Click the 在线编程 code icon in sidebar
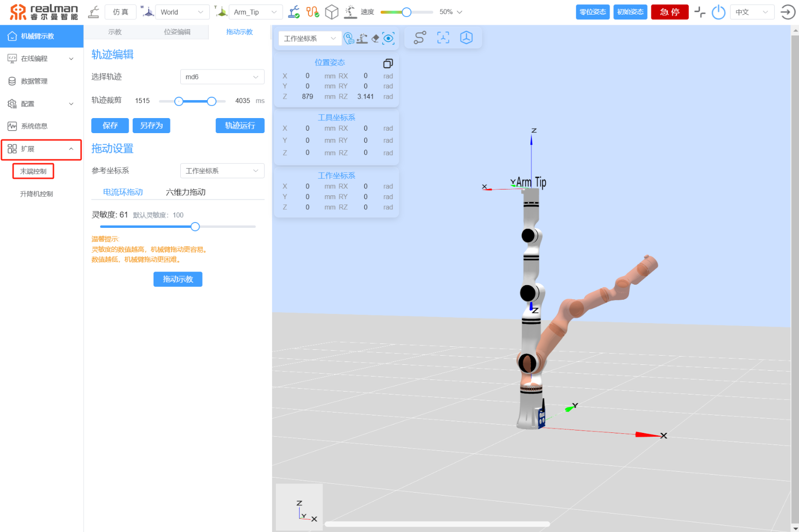Image resolution: width=799 pixels, height=532 pixels. pyautogui.click(x=12, y=58)
